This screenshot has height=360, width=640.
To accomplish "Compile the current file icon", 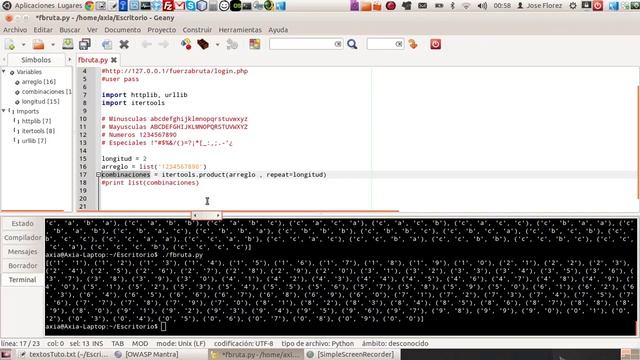I will (186, 44).
